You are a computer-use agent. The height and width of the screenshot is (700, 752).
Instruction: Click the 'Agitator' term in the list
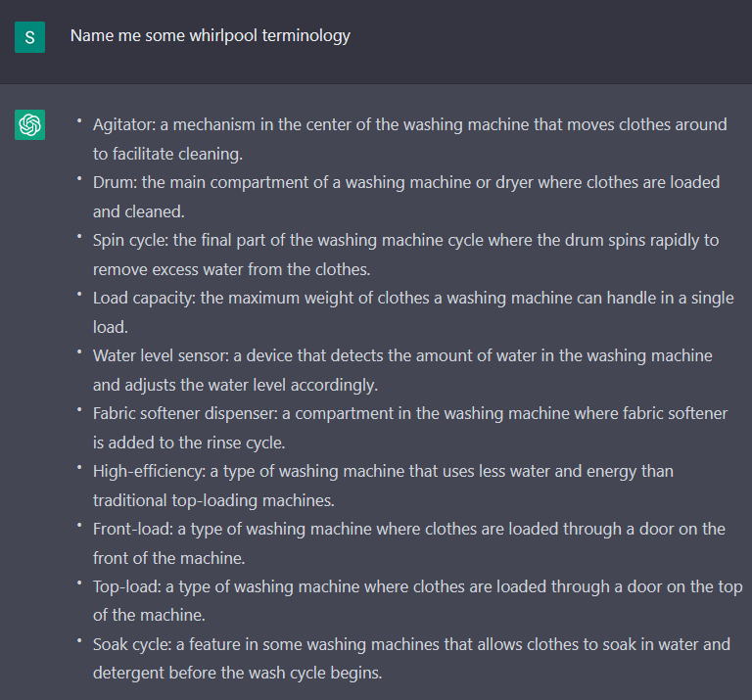click(121, 125)
